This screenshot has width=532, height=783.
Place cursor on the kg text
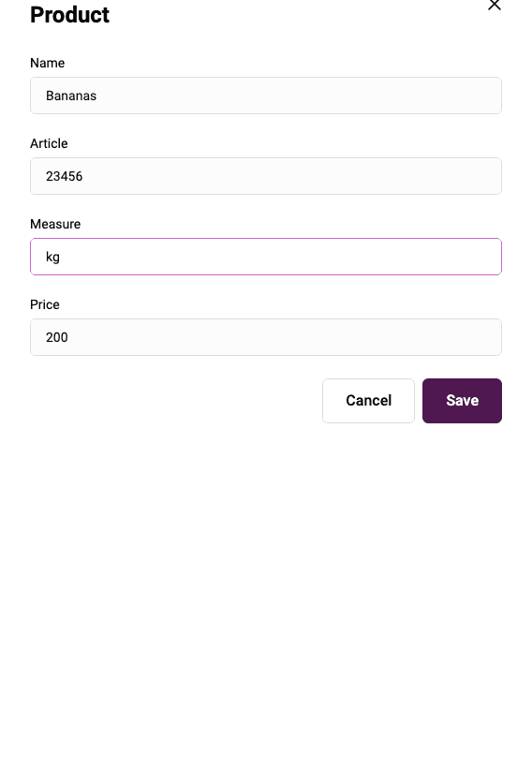click(53, 258)
